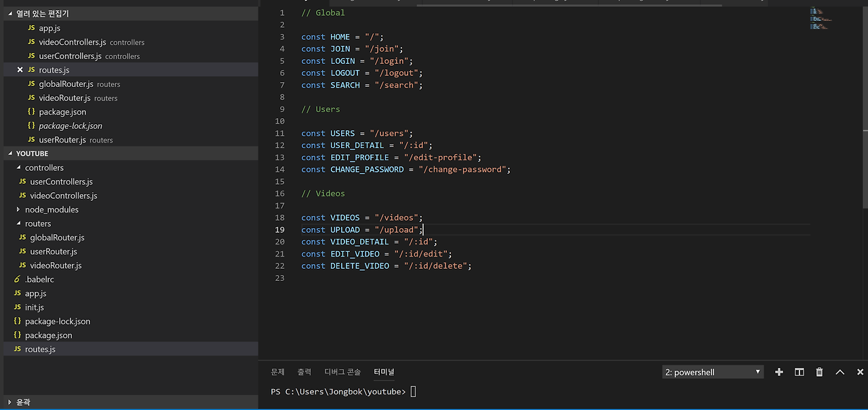This screenshot has height=410, width=868.
Task: Expand the outline section at bottom
Action: (x=131, y=402)
